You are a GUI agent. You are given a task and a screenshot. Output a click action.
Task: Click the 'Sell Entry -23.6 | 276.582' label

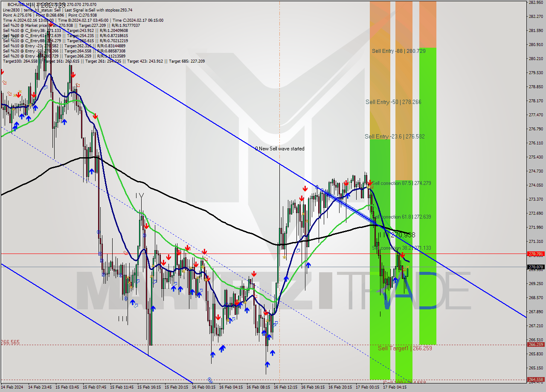tap(395, 136)
